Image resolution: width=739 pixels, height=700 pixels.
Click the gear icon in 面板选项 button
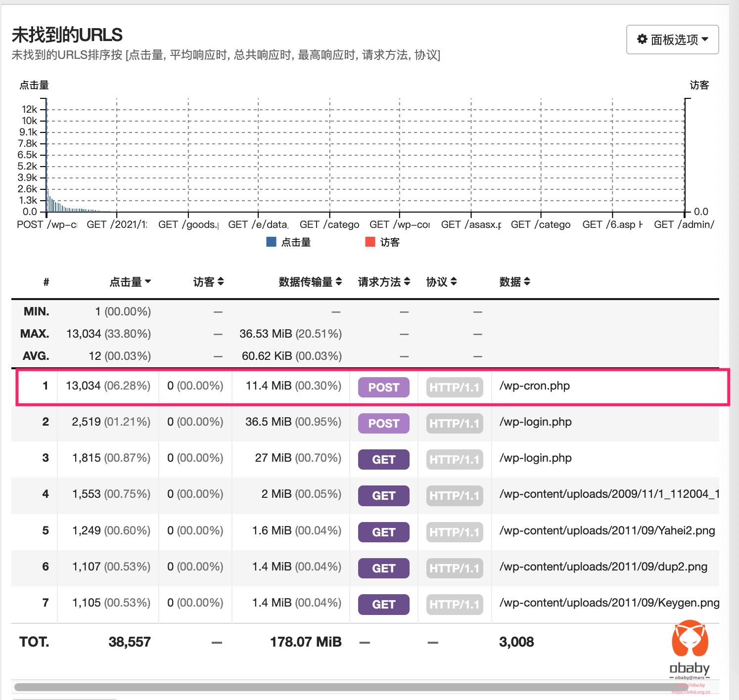pos(642,39)
